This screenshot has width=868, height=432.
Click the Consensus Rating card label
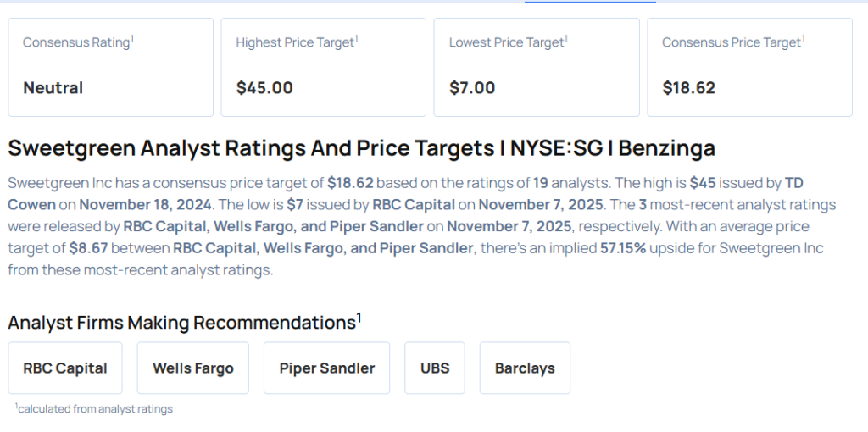pos(77,42)
